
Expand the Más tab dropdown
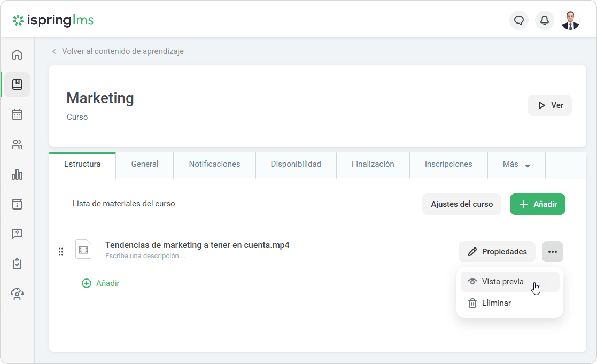pyautogui.click(x=516, y=164)
